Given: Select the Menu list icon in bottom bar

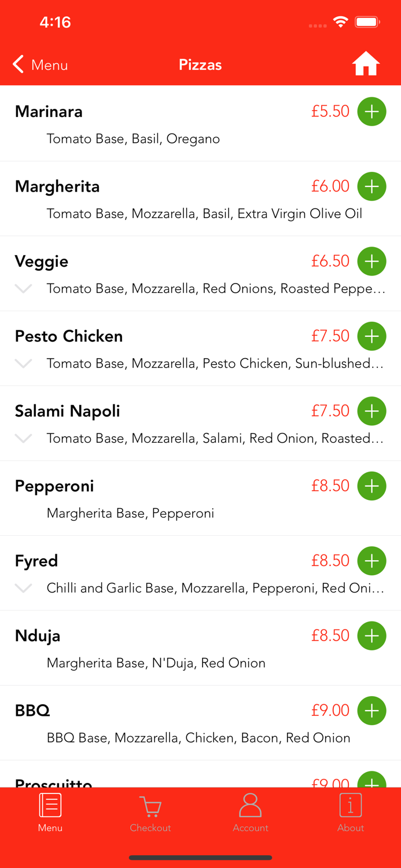Looking at the screenshot, I should point(50,805).
